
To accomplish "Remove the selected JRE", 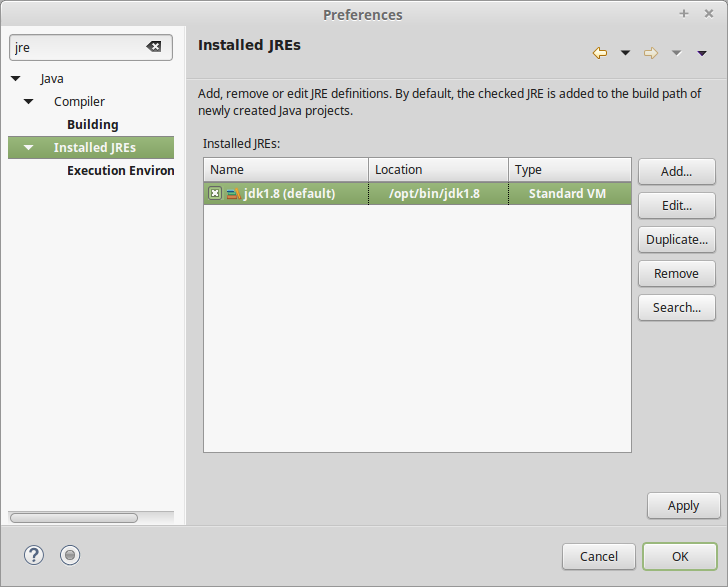I will click(676, 274).
